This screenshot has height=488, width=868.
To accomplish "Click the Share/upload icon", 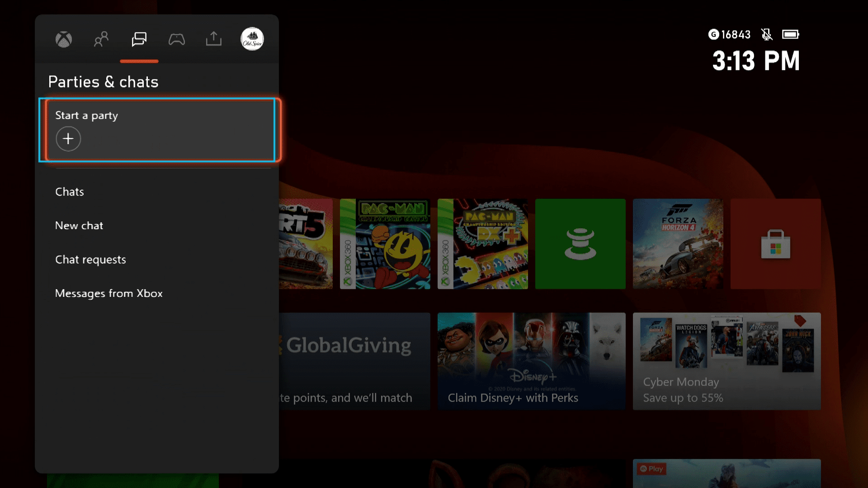I will [x=213, y=39].
